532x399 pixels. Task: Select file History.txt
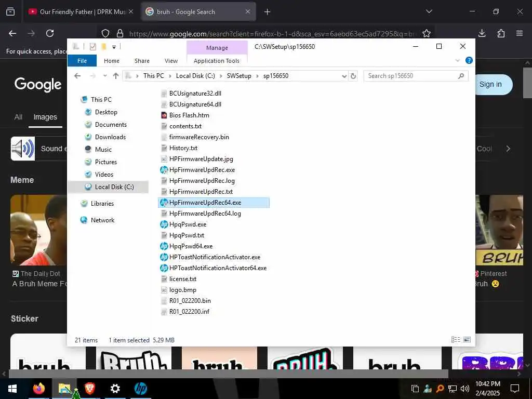pyautogui.click(x=183, y=148)
